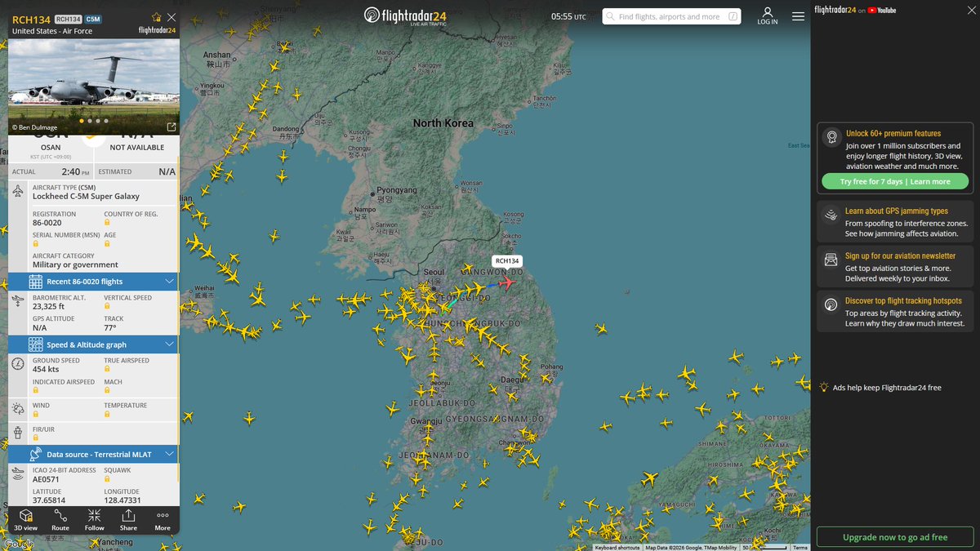The width and height of the screenshot is (980, 551).
Task: Open map Keyboard shortcuts link
Action: (617, 548)
